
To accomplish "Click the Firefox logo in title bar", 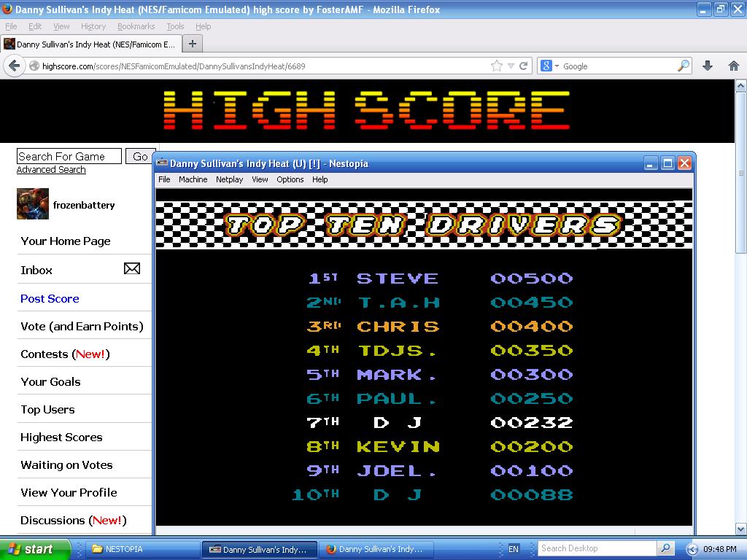I will [x=7, y=9].
